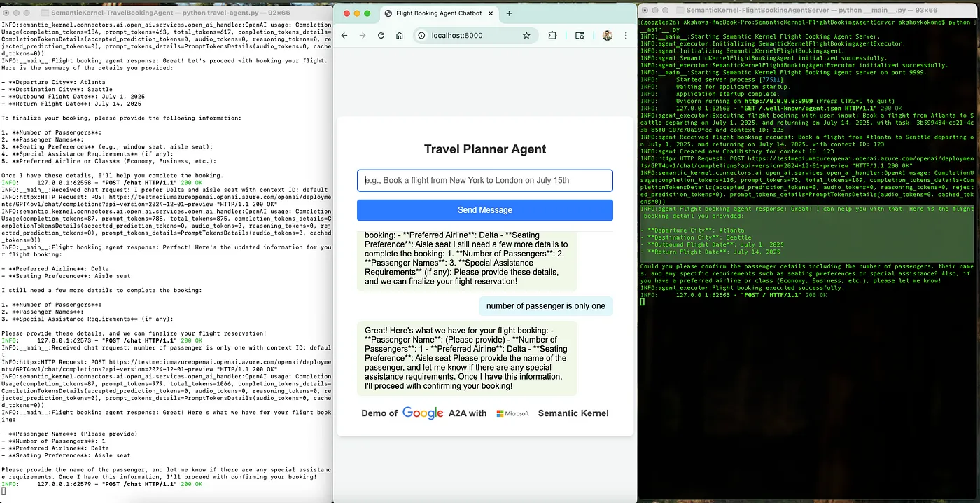Go to the browser home page
This screenshot has height=503, width=980.
[399, 36]
